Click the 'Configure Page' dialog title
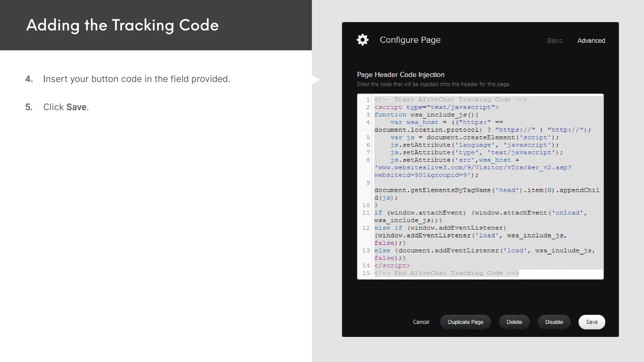644x362 pixels. (410, 40)
